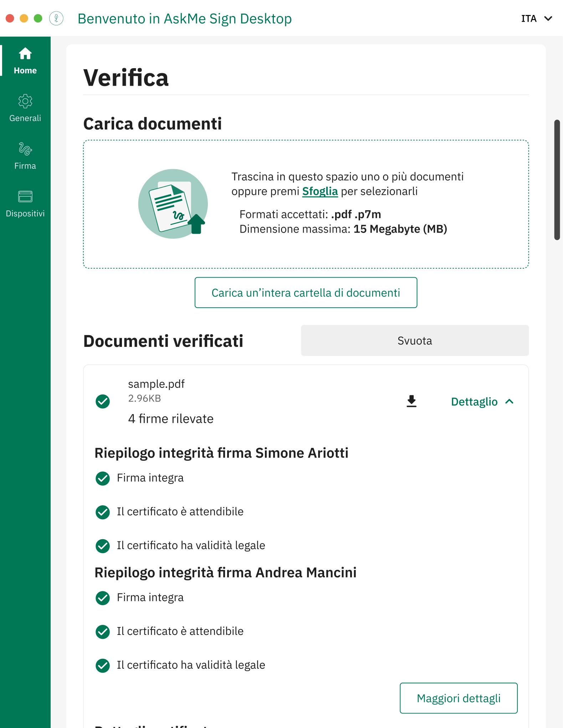Click the "Benvenuto in AskMe Sign Desktop" title
Image resolution: width=563 pixels, height=728 pixels.
[185, 19]
